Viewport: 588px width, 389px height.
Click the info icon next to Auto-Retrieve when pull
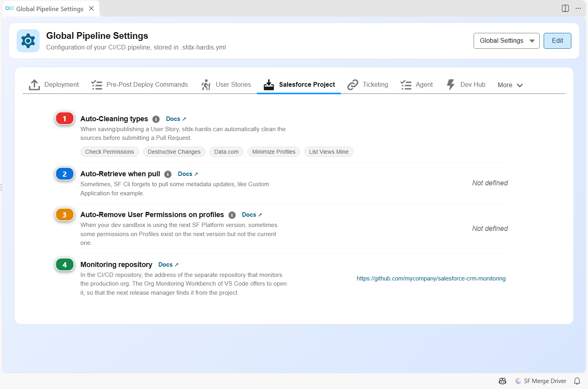click(168, 174)
